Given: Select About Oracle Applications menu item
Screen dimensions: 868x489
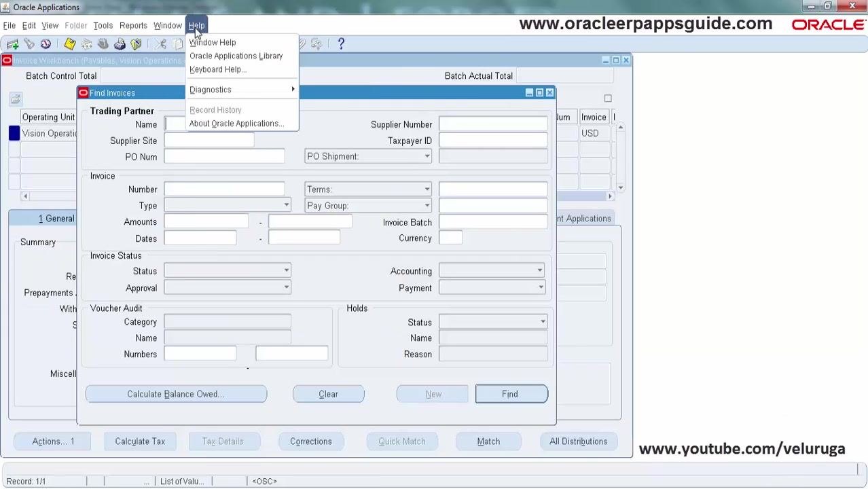Looking at the screenshot, I should point(242,124).
